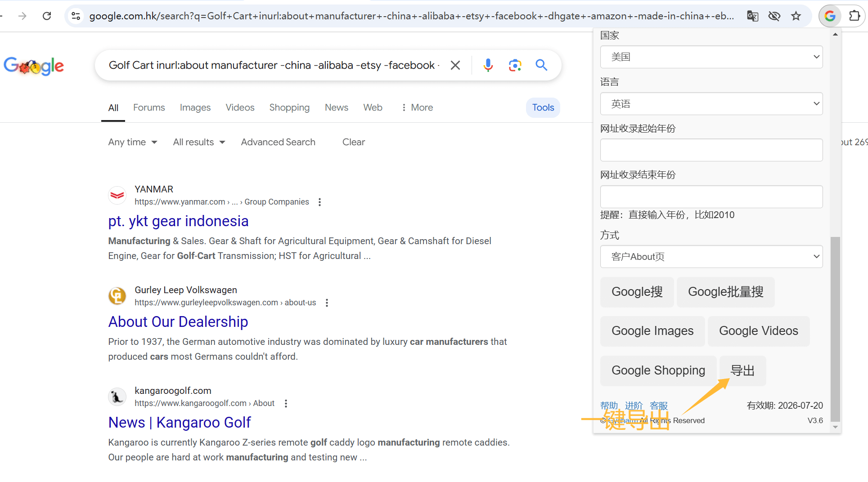Click the browser address bar URL
This screenshot has height=482, width=868.
pyautogui.click(x=411, y=16)
